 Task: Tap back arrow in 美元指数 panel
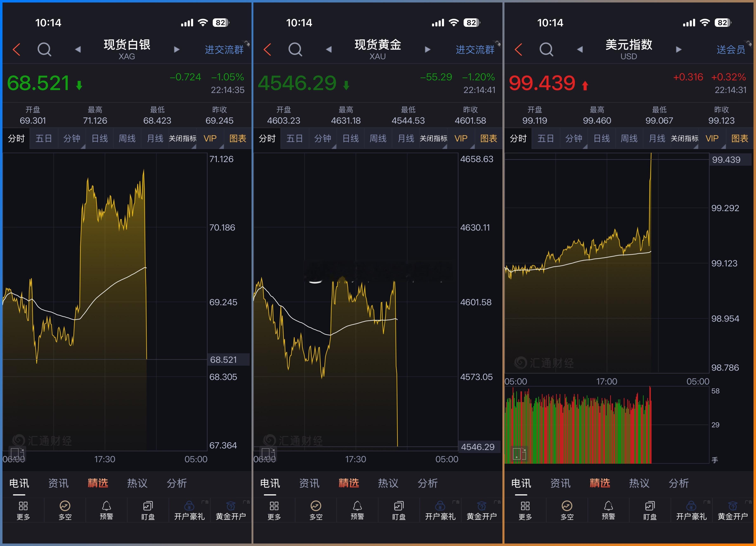click(x=518, y=49)
